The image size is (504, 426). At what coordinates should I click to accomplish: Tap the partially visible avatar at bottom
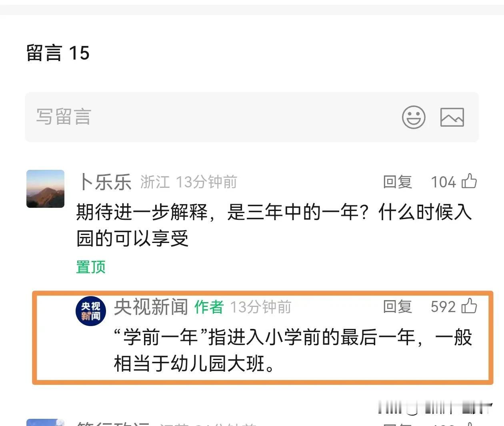(x=45, y=422)
